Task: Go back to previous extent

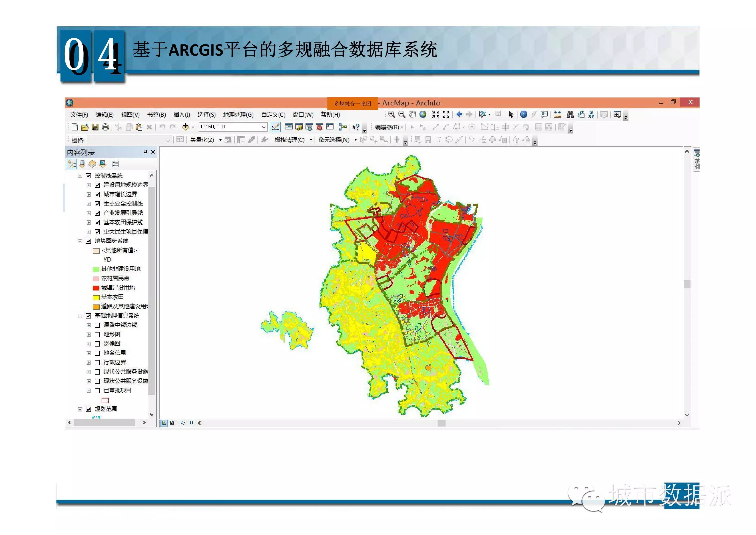Action: (459, 114)
